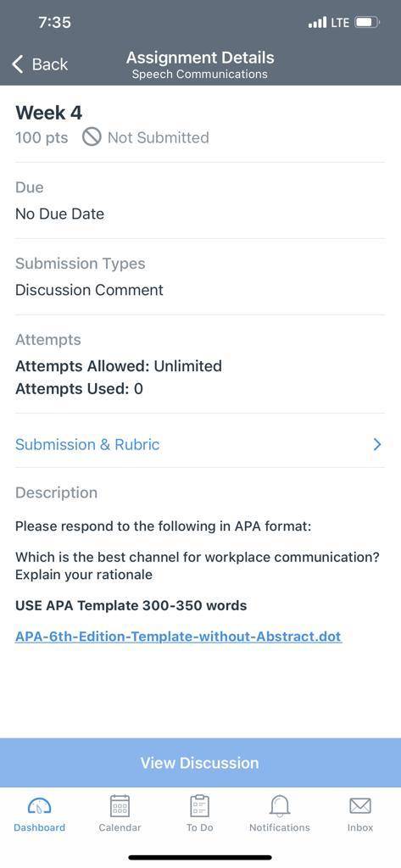Open the Dashboard speedometer icon

coord(39,805)
